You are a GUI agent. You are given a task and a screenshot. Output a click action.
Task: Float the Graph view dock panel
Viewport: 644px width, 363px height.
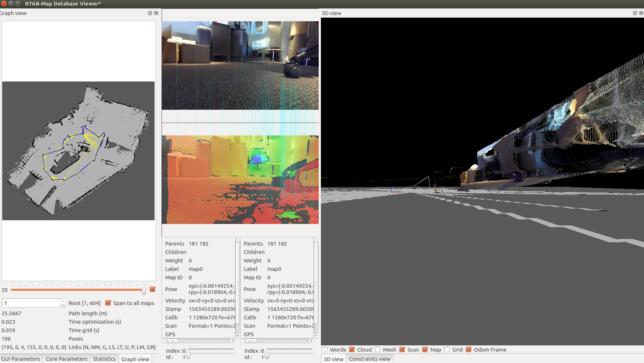pos(150,13)
